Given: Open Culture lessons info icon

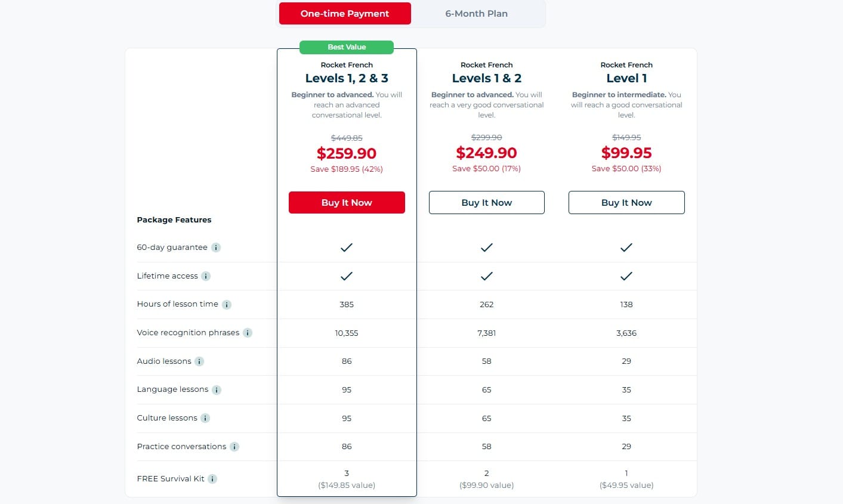Looking at the screenshot, I should pyautogui.click(x=205, y=418).
